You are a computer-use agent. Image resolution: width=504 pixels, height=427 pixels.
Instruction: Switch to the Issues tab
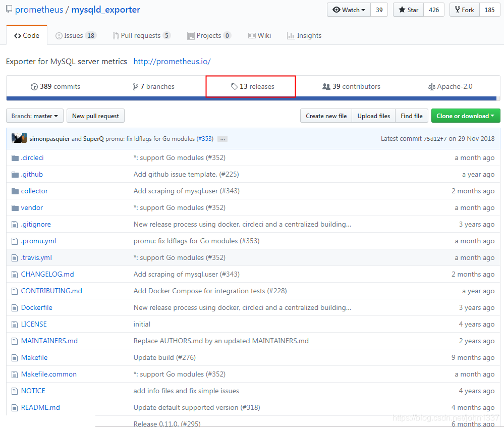tap(76, 35)
